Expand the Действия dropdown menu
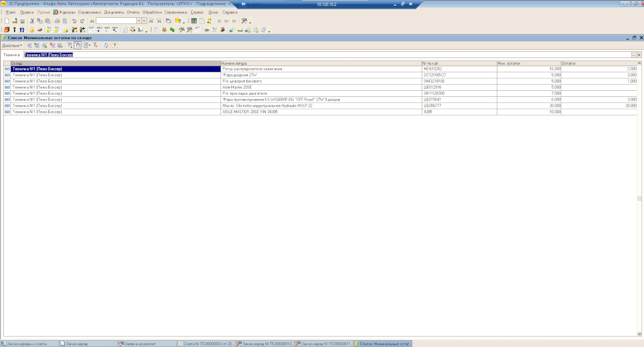Viewport: 644px width, 347px height. tap(12, 45)
